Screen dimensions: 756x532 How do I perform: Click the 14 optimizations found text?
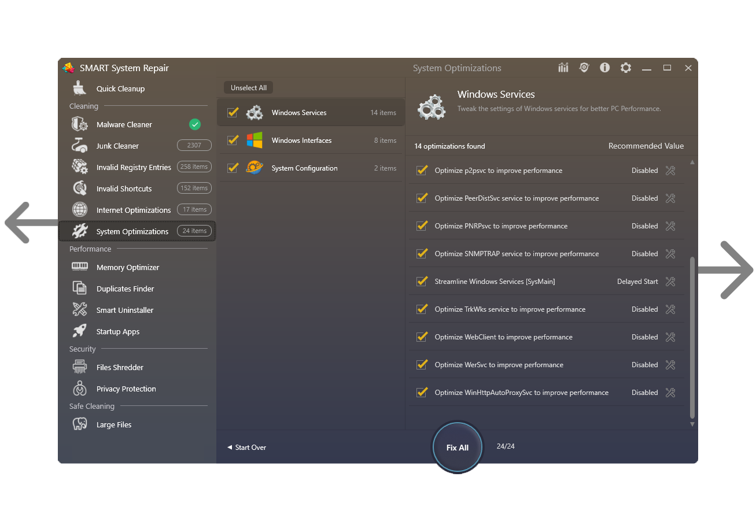click(449, 146)
